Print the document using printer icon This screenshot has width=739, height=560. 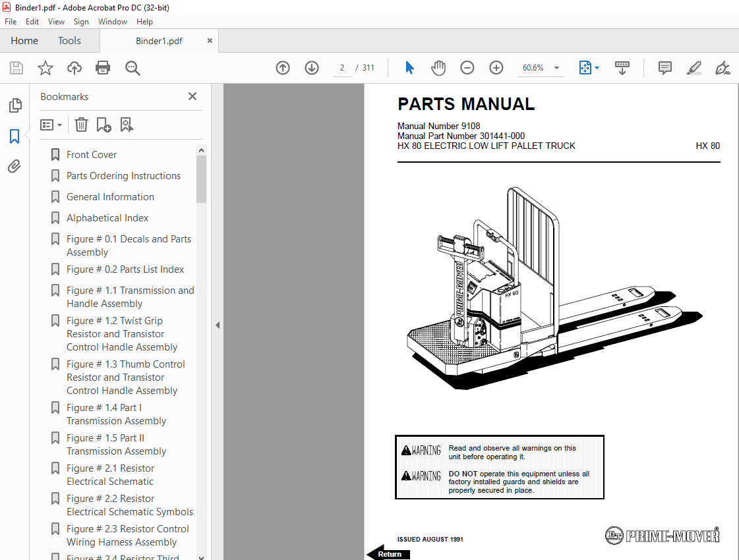(103, 68)
